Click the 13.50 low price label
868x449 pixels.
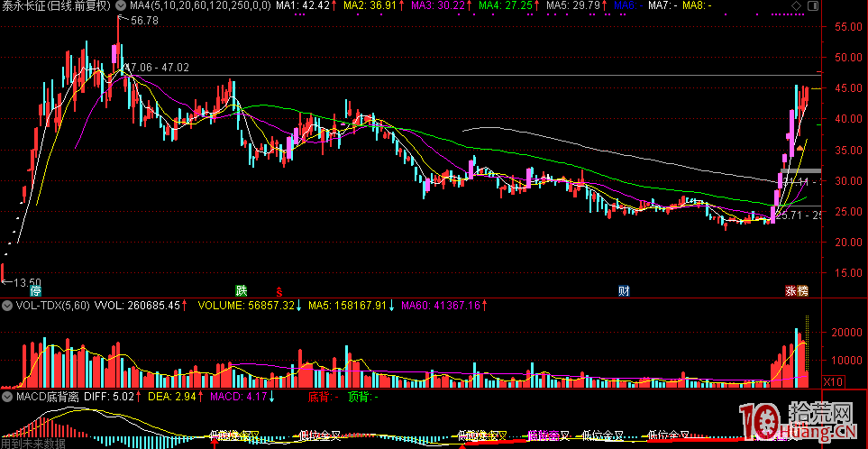[27, 283]
